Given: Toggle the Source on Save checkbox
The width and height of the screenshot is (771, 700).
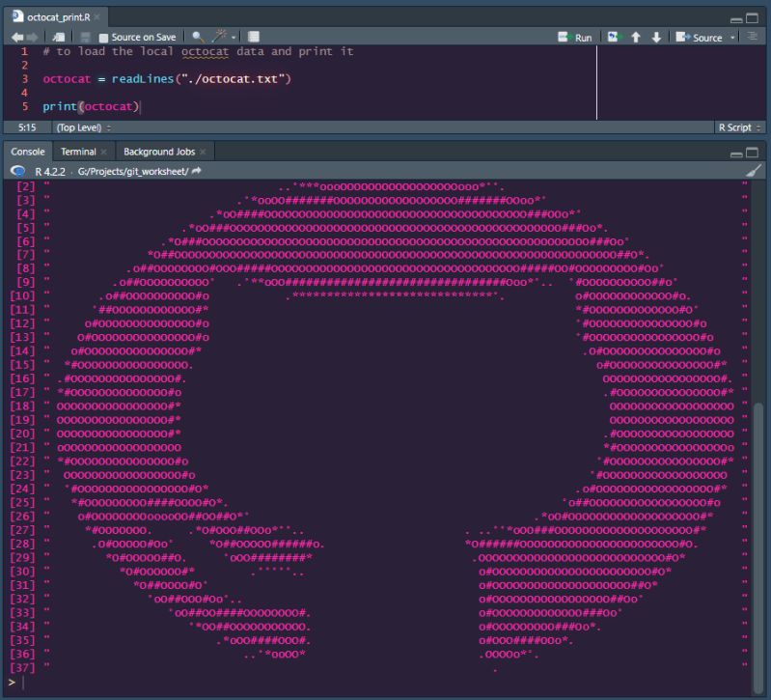Looking at the screenshot, I should (103, 38).
